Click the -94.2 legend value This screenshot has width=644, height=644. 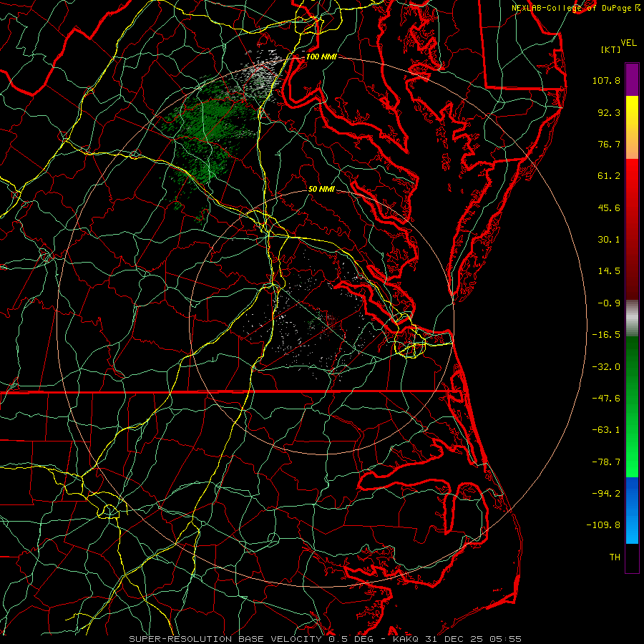click(x=606, y=493)
